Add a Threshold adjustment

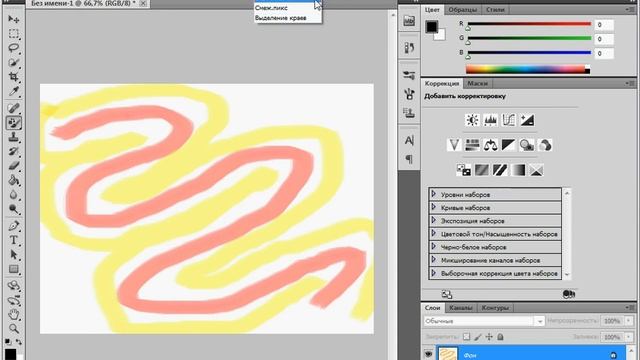(500, 170)
